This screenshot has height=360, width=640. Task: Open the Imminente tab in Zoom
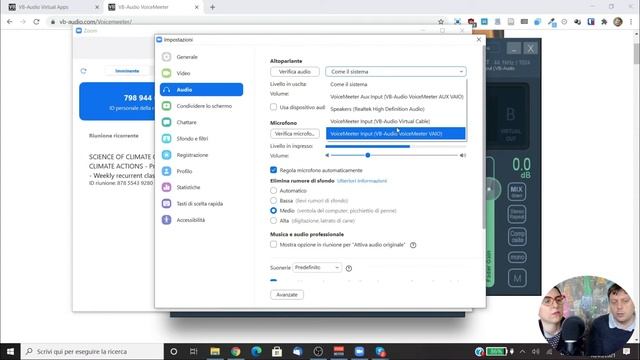[x=127, y=71]
